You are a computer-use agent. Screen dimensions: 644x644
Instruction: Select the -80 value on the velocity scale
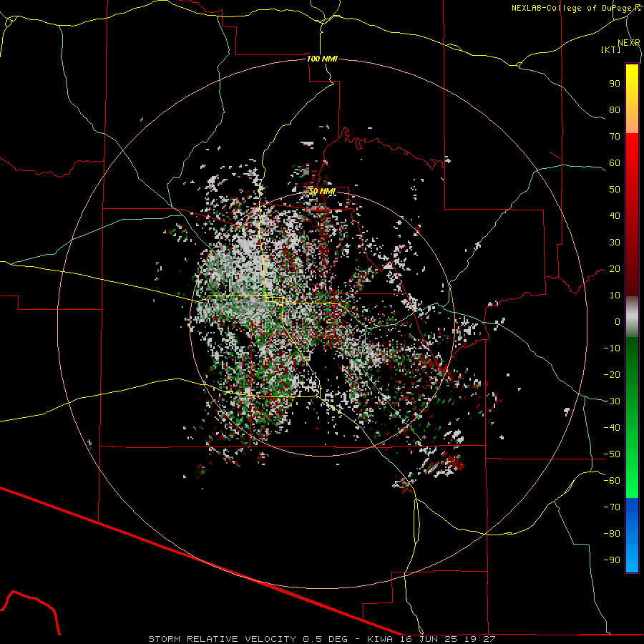(612, 534)
